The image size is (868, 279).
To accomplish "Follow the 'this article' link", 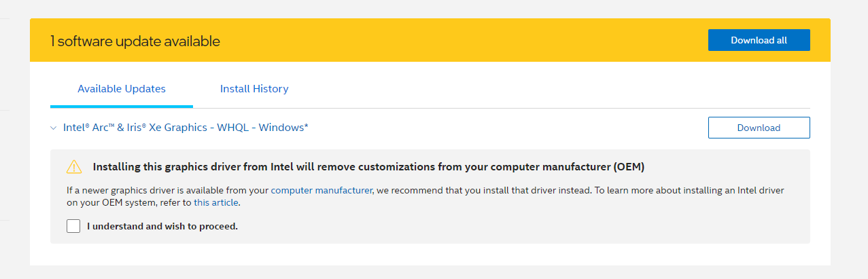I will point(216,202).
